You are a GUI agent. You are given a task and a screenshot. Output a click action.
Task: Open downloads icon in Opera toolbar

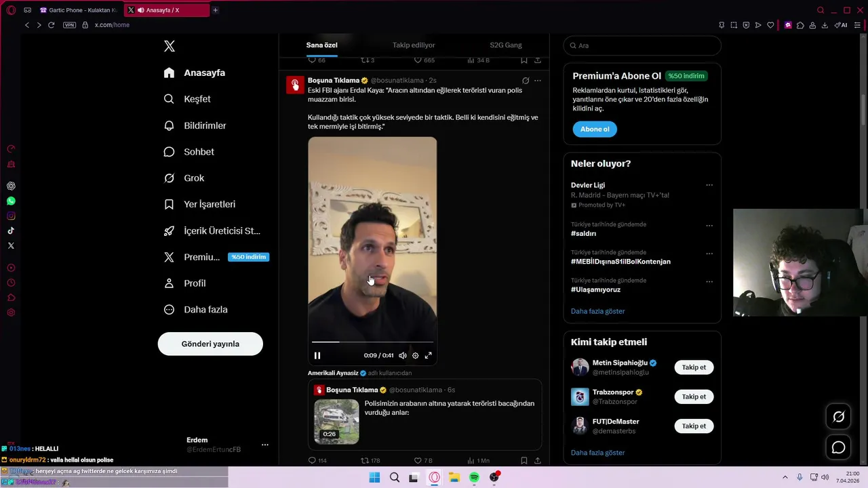[x=825, y=25]
